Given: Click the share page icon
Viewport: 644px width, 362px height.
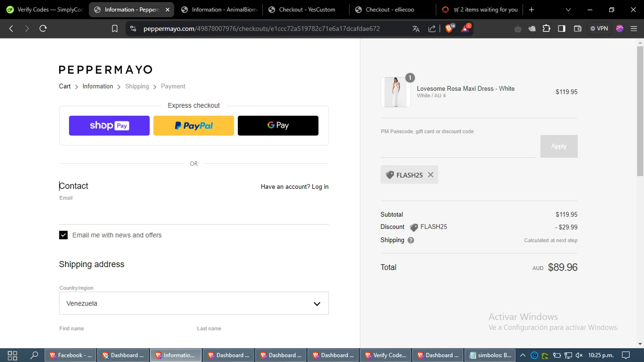Looking at the screenshot, I should [x=432, y=29].
